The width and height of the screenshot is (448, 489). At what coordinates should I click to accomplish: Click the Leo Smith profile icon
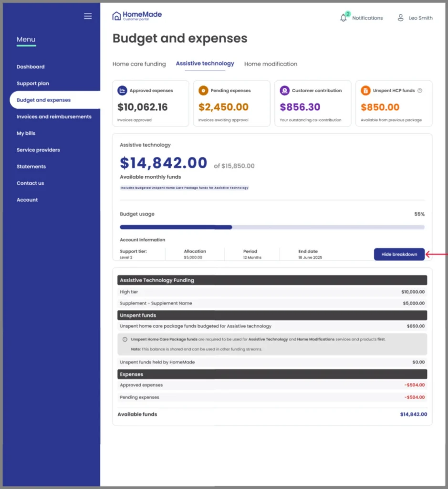(x=401, y=18)
